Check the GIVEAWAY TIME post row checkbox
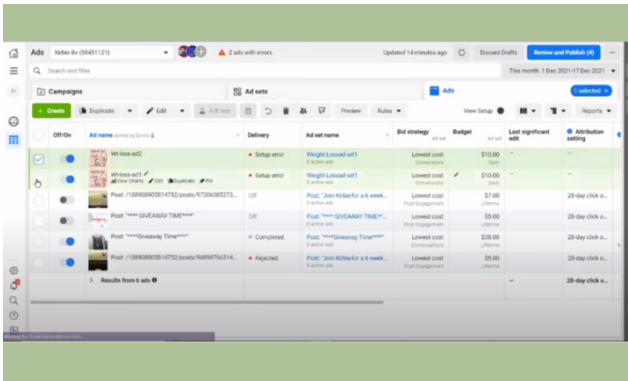Screen dimensions: 628x381 tap(38, 221)
